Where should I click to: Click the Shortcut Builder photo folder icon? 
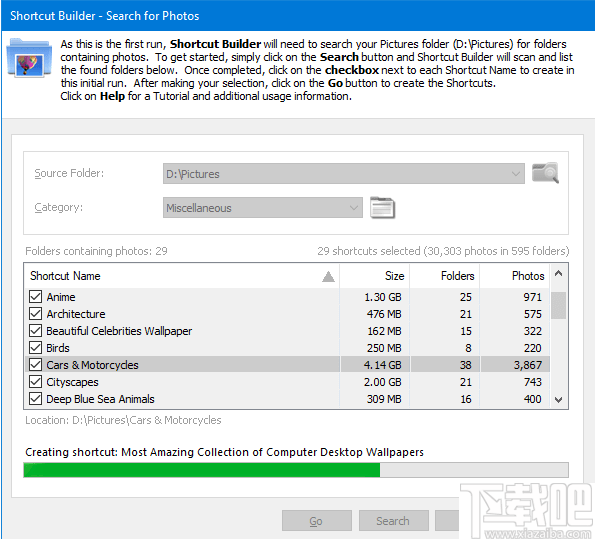click(x=29, y=58)
